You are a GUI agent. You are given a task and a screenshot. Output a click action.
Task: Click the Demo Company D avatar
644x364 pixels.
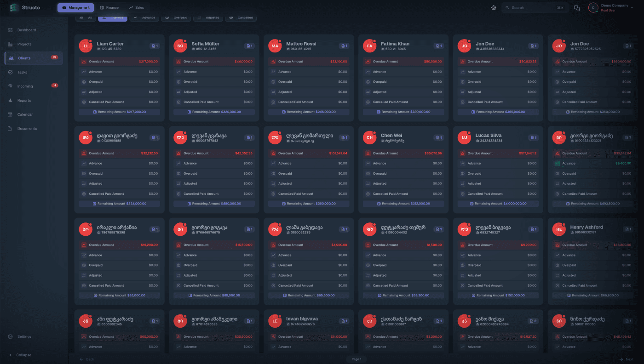click(593, 8)
